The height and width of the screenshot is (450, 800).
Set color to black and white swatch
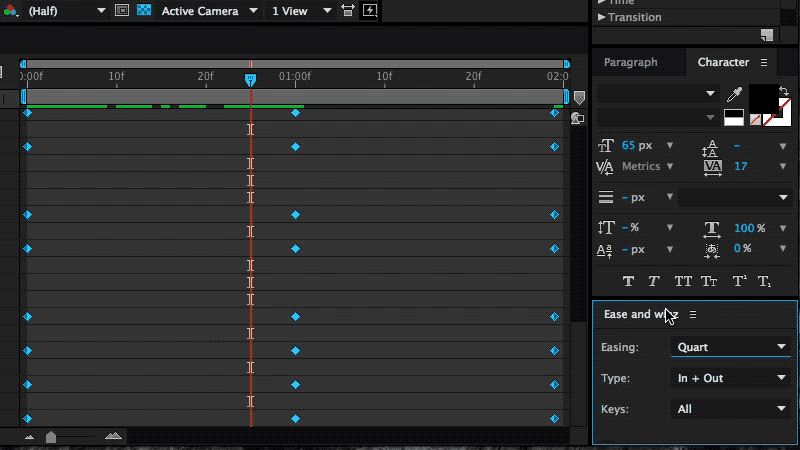click(x=734, y=118)
